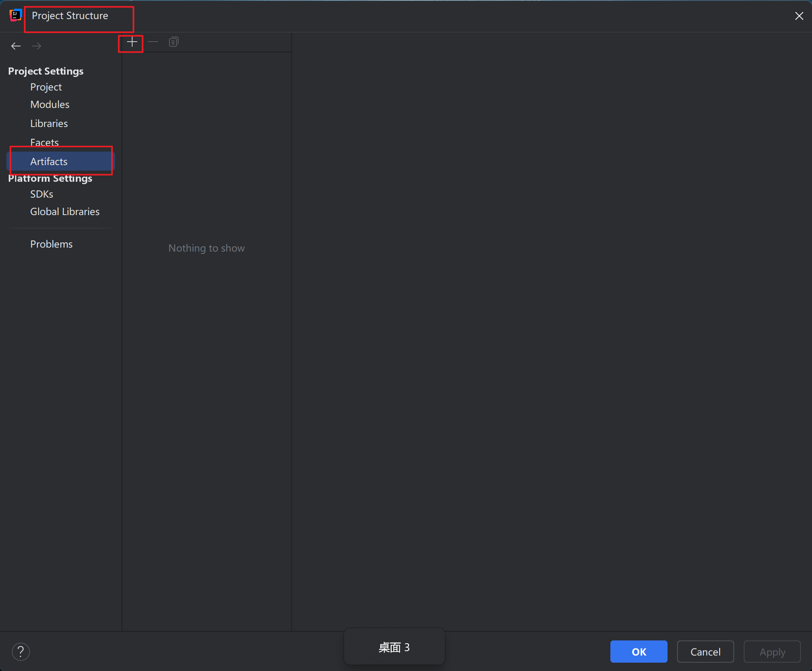Select Project in Project Settings
This screenshot has height=671, width=812.
point(46,87)
